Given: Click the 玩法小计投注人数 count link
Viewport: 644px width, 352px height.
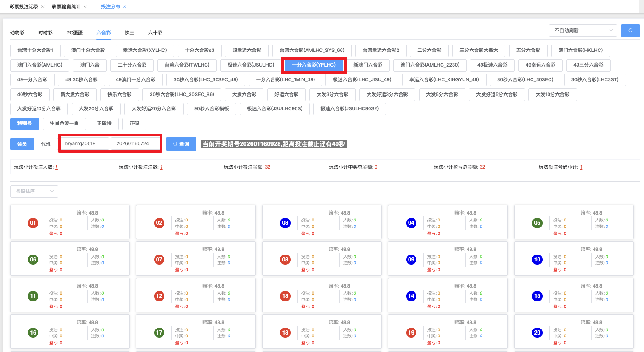Looking at the screenshot, I should [56, 167].
